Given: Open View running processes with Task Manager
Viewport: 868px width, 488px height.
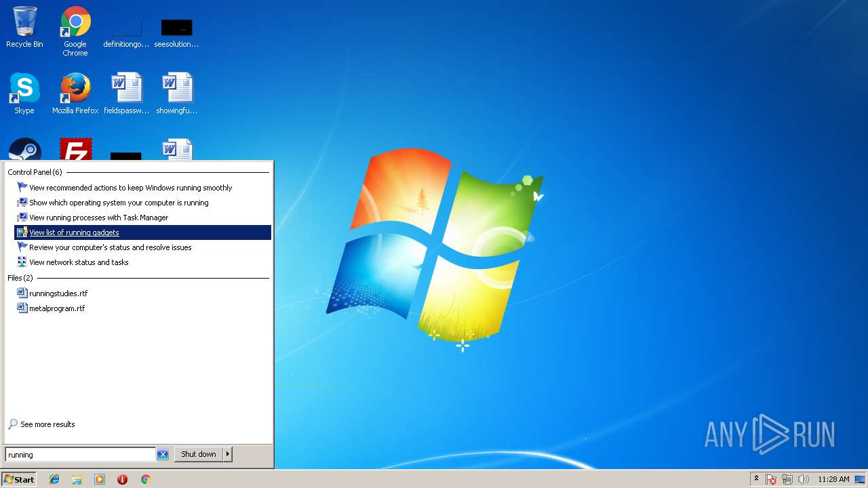Looking at the screenshot, I should tap(142, 218).
